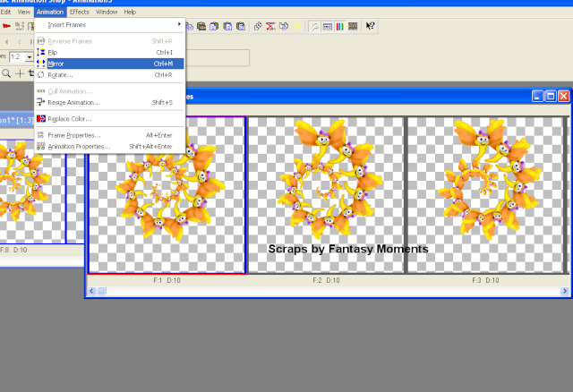The image size is (573, 392).
Task: Maximize the Frames window
Action: [x=551, y=96]
